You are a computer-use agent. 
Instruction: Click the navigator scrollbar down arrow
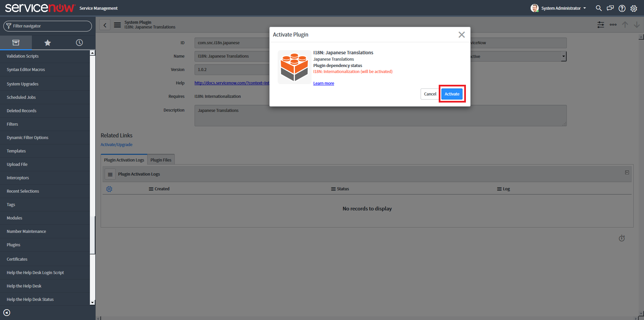coord(93,303)
